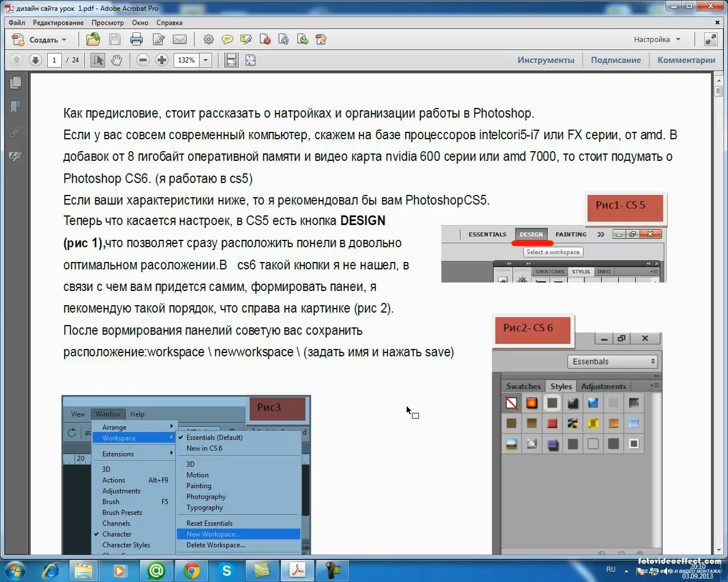Open the Windows Start menu

(x=15, y=570)
